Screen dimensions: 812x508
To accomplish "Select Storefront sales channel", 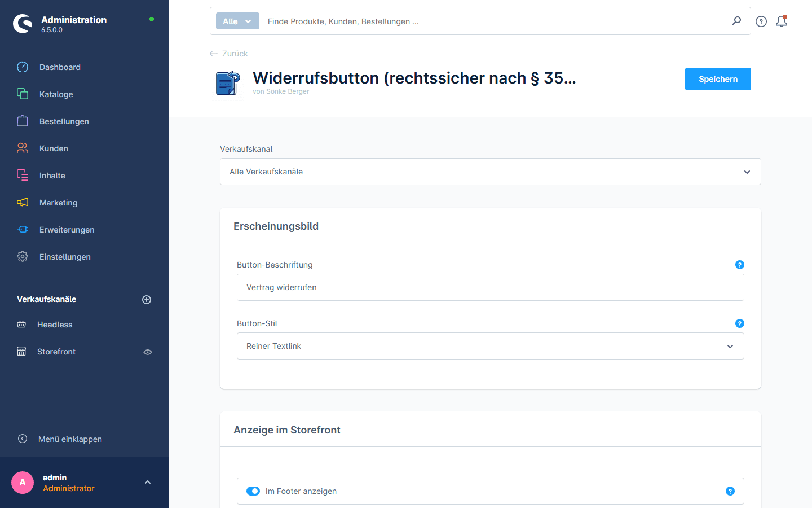I will coord(56,352).
